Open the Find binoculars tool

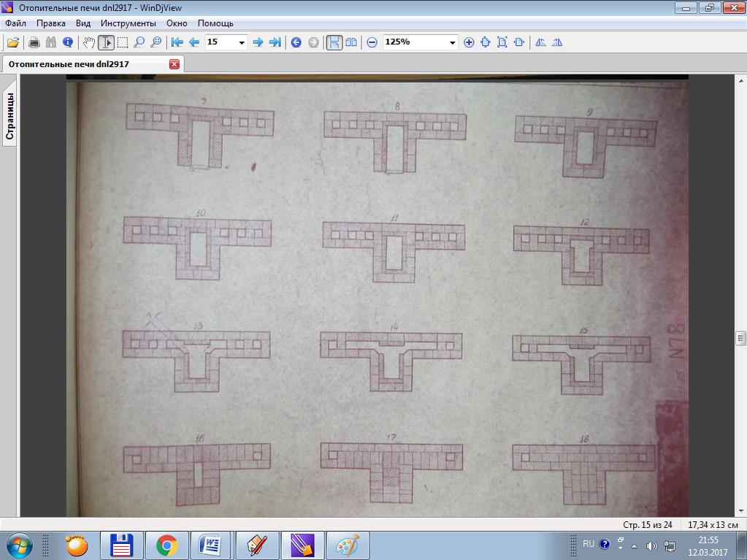[x=51, y=42]
